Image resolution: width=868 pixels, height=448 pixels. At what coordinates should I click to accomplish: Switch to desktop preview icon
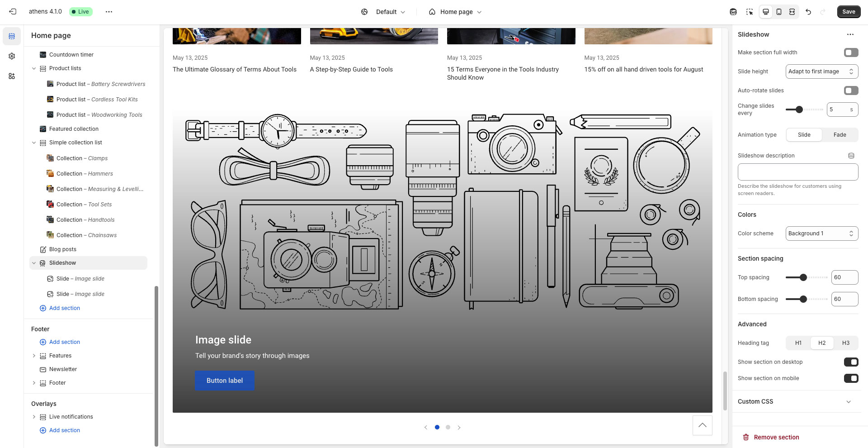[766, 12]
